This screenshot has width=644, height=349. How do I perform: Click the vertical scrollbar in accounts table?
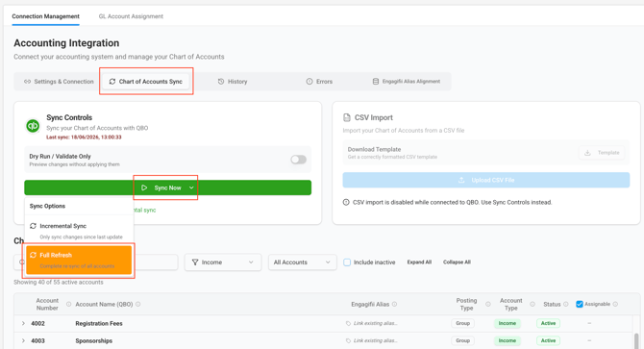coord(636,340)
